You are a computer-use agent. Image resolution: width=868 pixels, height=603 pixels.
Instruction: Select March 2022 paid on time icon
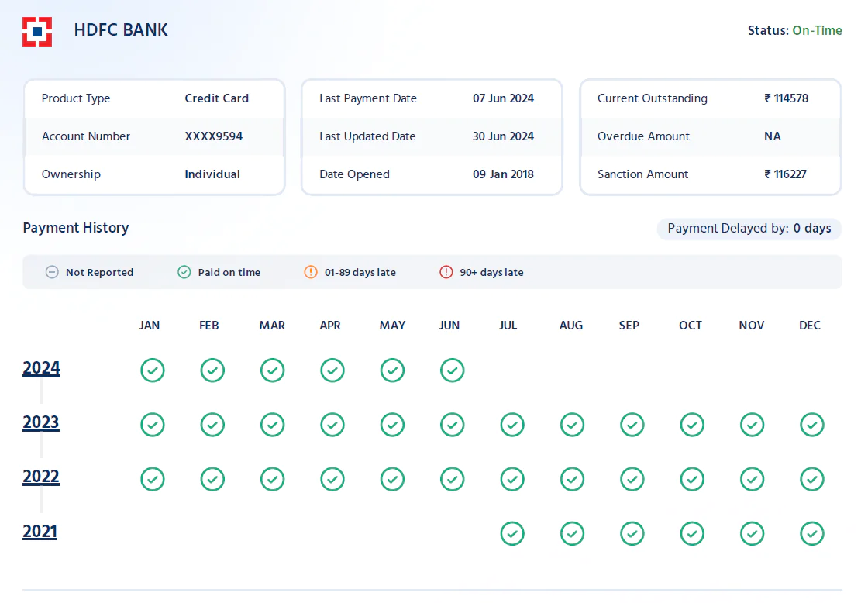(272, 479)
